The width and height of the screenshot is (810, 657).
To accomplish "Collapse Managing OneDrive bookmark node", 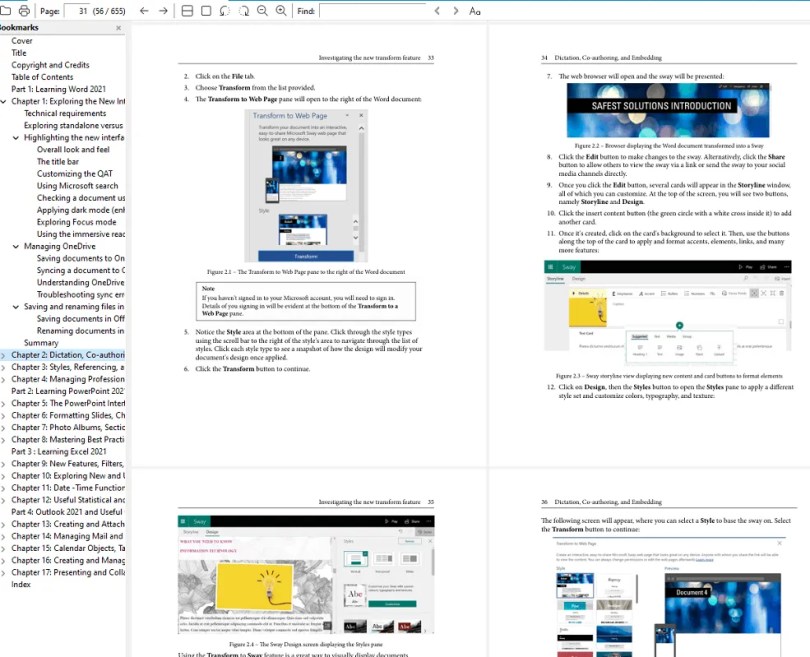I will pyautogui.click(x=15, y=246).
